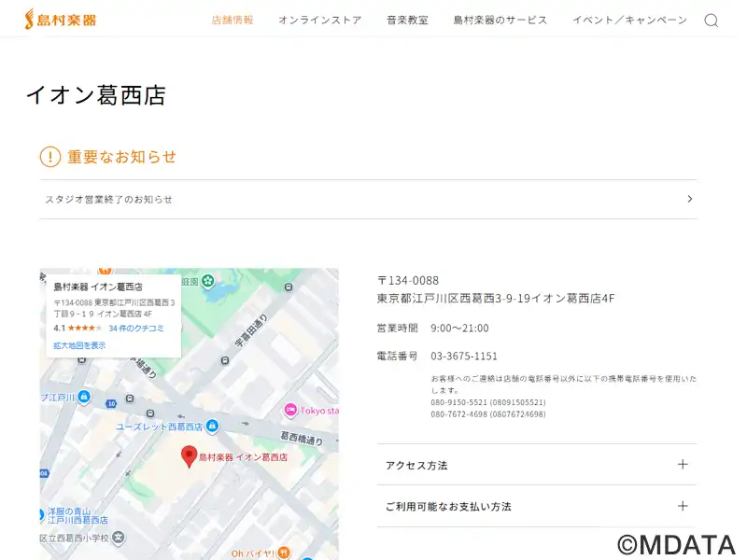The image size is (747, 560).
Task: Click the green park marker on map
Action: 207,280
